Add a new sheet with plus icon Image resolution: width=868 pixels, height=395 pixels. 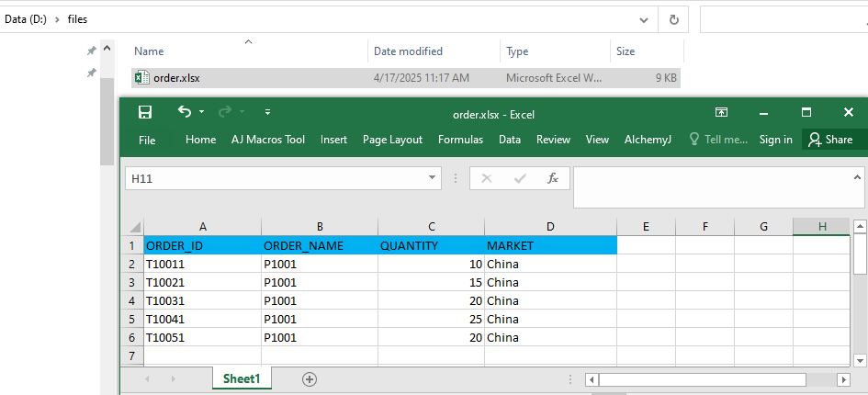click(310, 378)
